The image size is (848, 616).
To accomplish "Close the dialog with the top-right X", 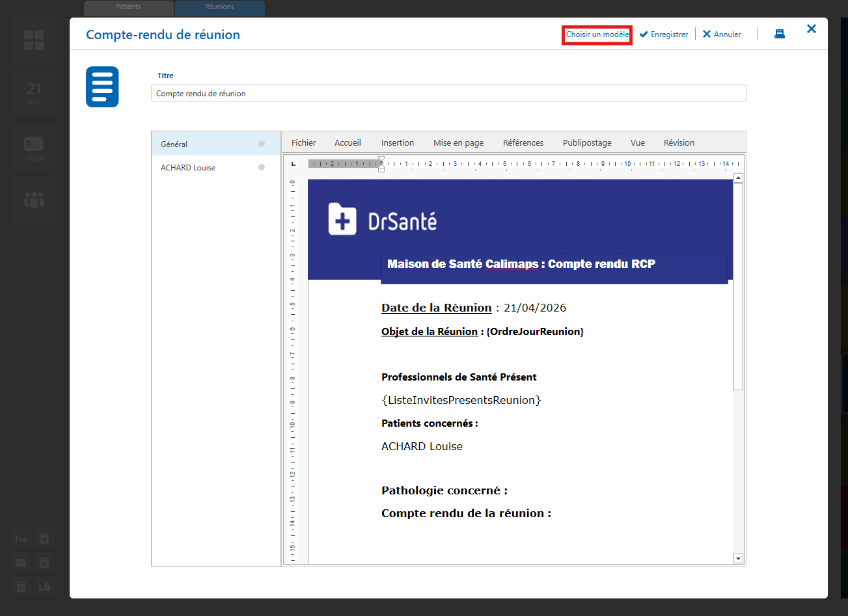I will [811, 29].
